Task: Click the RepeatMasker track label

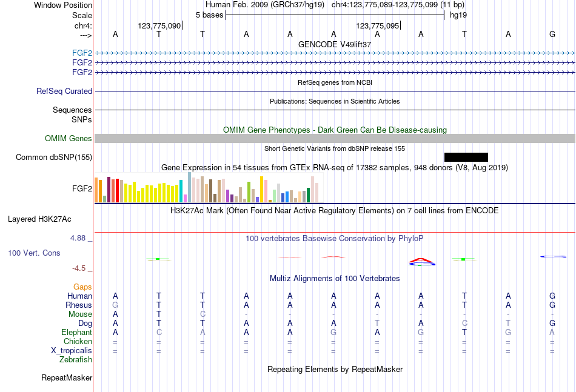Action: tap(67, 377)
